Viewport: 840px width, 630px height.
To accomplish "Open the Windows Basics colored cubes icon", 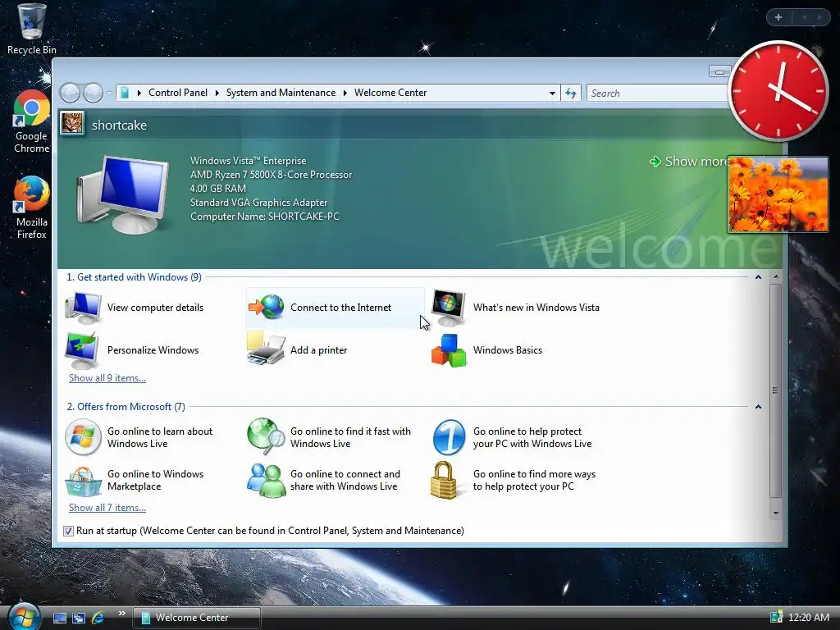I will point(449,350).
